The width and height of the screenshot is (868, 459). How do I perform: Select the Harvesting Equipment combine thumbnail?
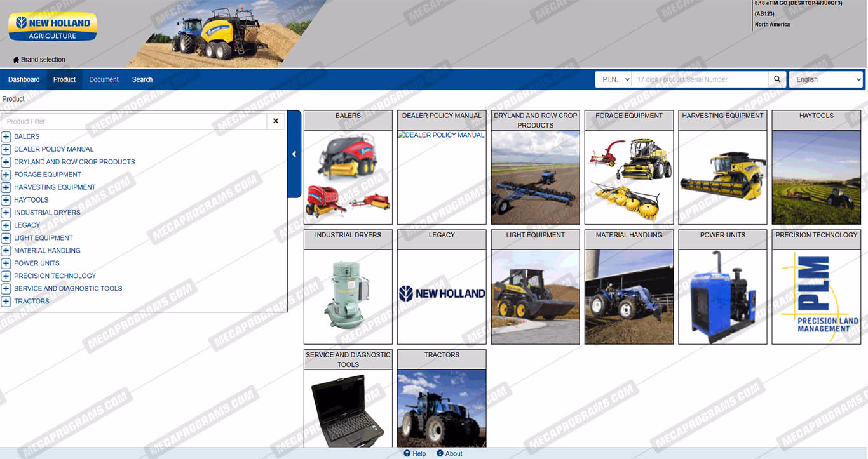coord(722,176)
